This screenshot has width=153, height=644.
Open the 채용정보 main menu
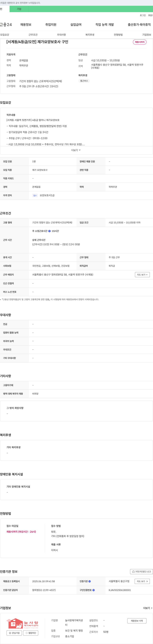pos(26,24)
